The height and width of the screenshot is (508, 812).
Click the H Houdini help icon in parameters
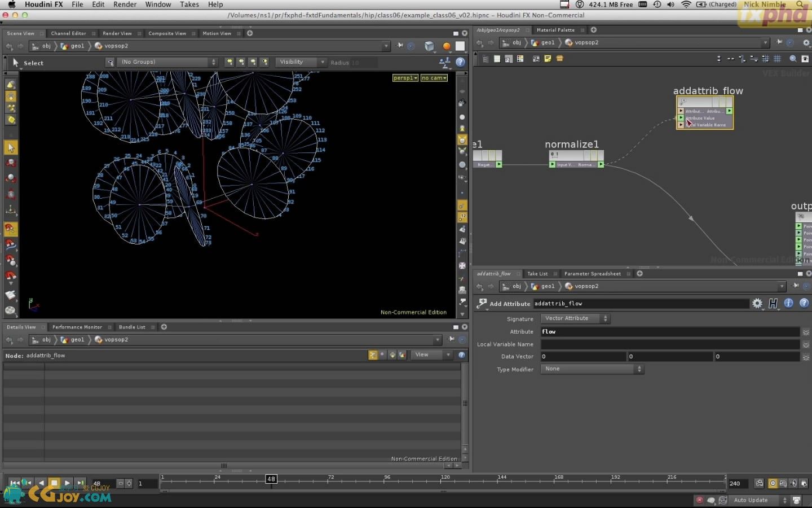click(773, 304)
